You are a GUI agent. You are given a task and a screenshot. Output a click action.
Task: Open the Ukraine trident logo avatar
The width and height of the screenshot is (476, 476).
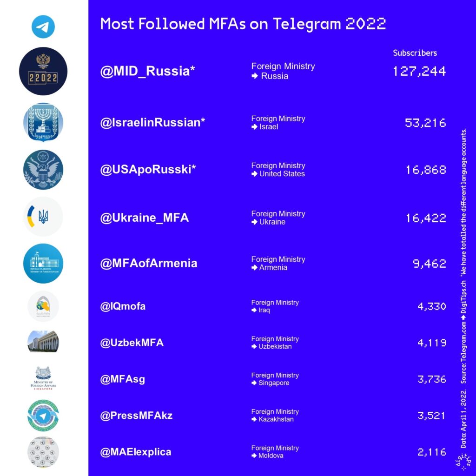coord(43,217)
